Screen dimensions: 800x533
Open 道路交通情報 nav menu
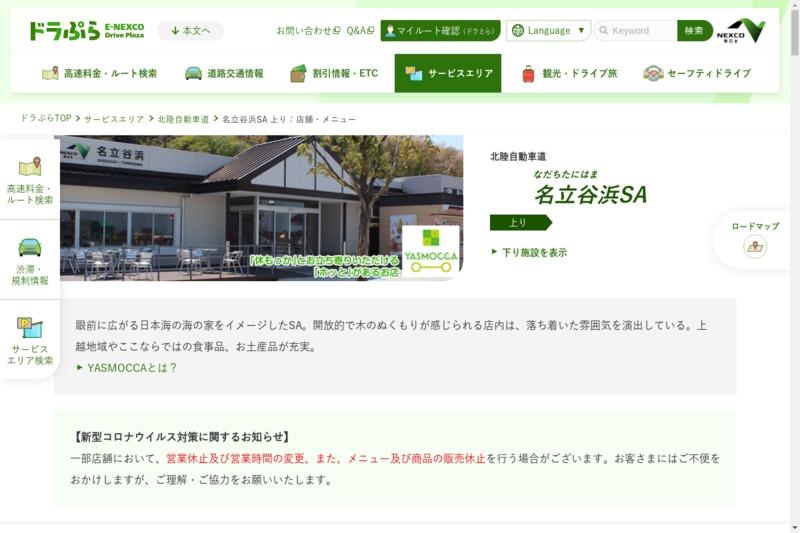pos(224,73)
